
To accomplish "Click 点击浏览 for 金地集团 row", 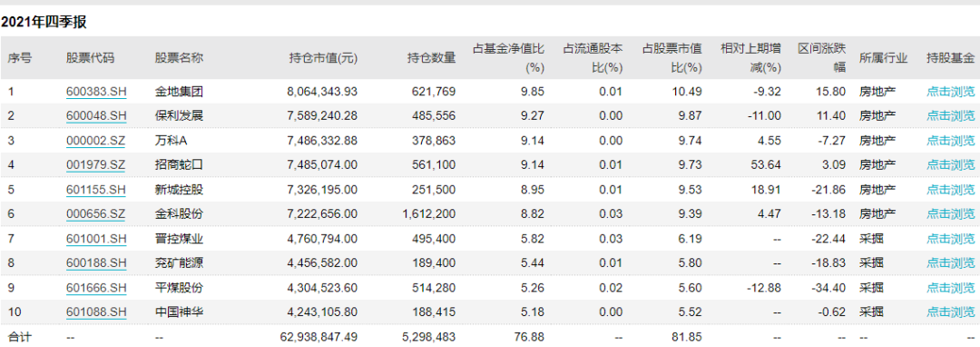I will click(x=950, y=91).
